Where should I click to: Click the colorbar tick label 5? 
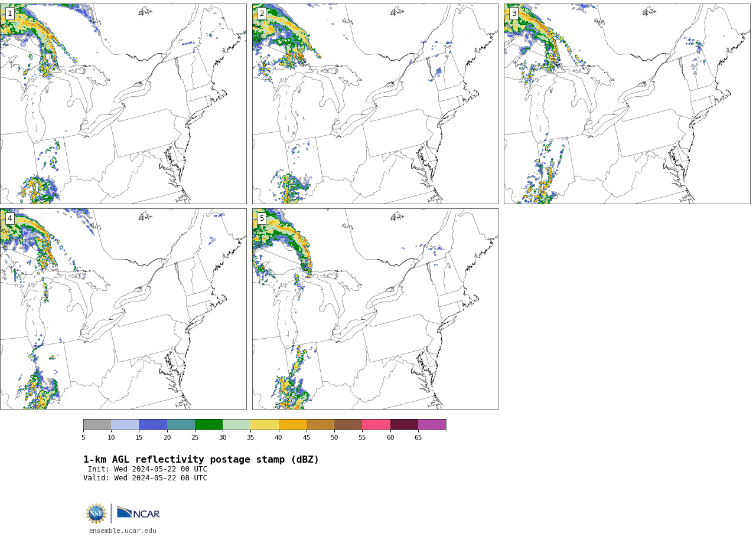[x=83, y=437]
